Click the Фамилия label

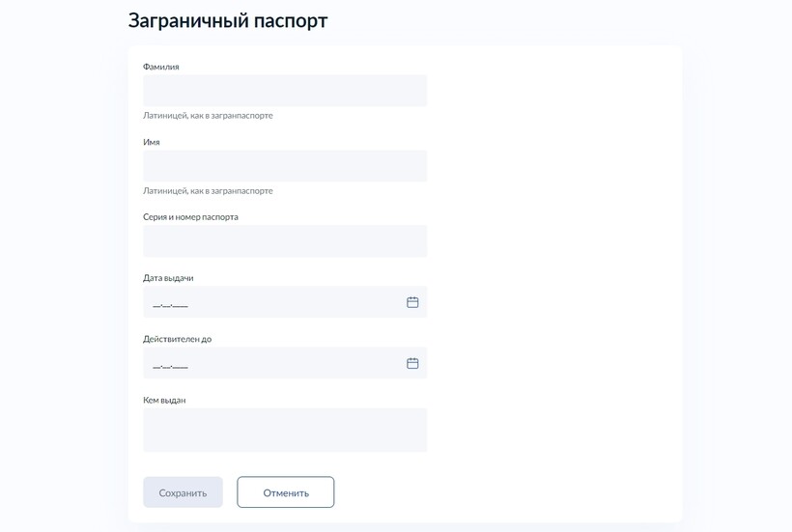pyautogui.click(x=161, y=67)
